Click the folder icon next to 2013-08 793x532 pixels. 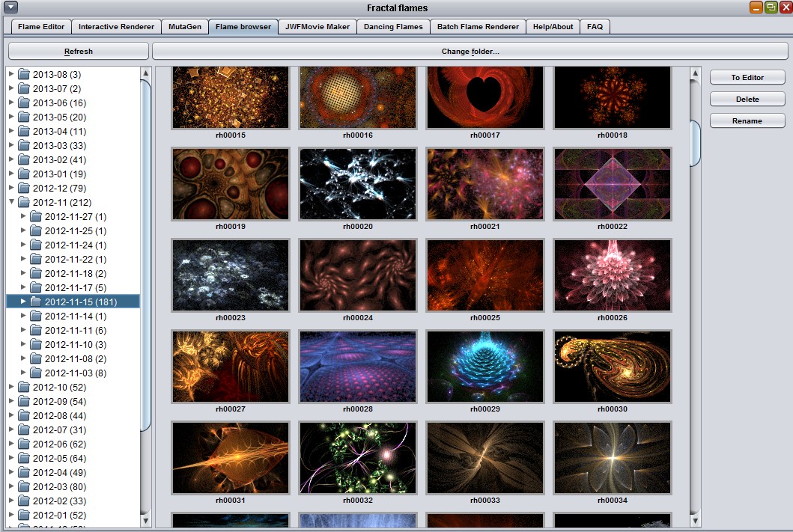[24, 74]
